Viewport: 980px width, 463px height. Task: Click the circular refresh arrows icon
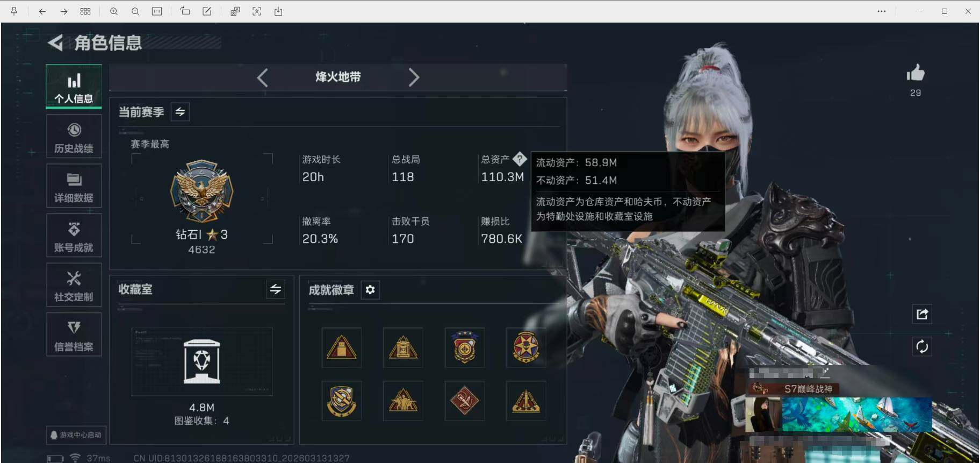(x=922, y=346)
